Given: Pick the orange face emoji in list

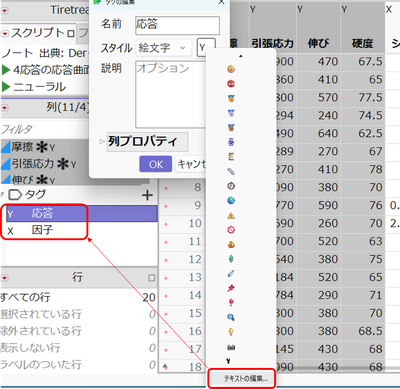Looking at the screenshot, I should coord(231,69).
